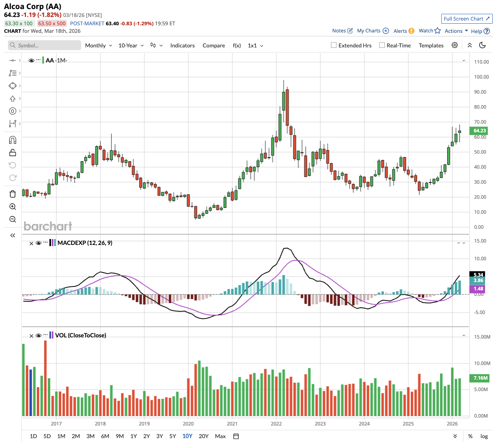Click the 64.23 price label on axis
The height and width of the screenshot is (448, 499).
tap(479, 130)
